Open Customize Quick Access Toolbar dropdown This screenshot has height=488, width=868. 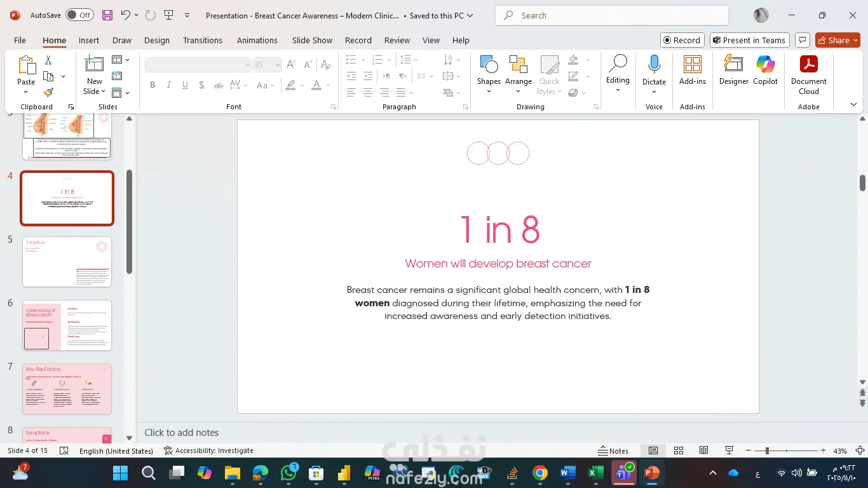187,15
